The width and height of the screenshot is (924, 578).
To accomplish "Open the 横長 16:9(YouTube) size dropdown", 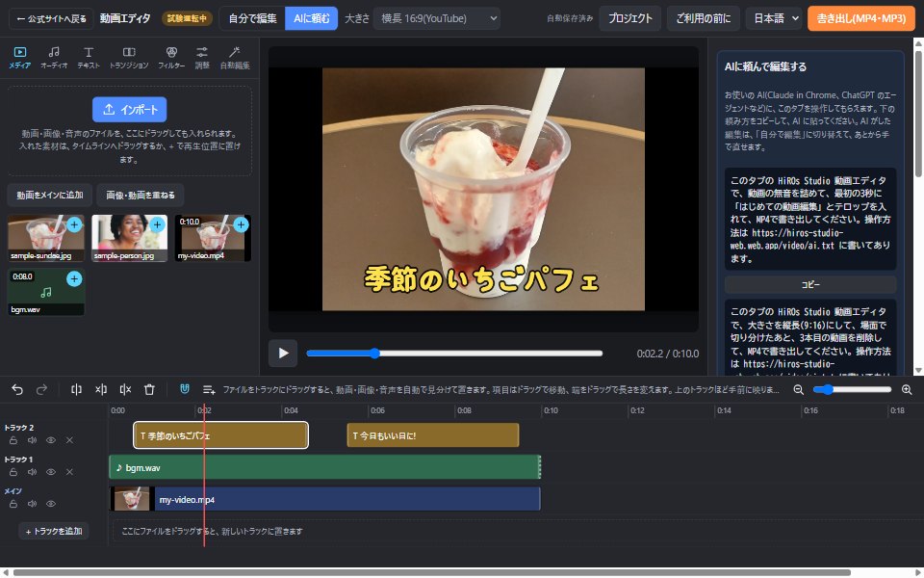I will (437, 19).
